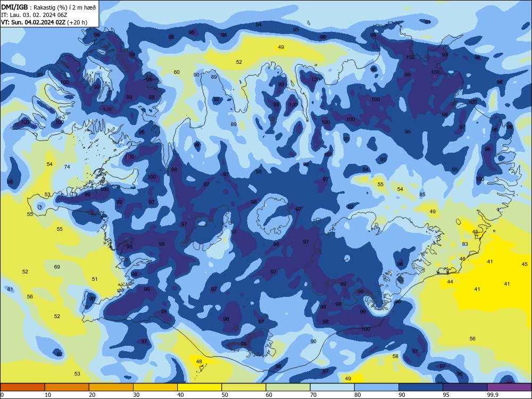This screenshot has height=399, width=532.
Task: Select the 20–30 amber legend swatch
Action: coord(111,387)
